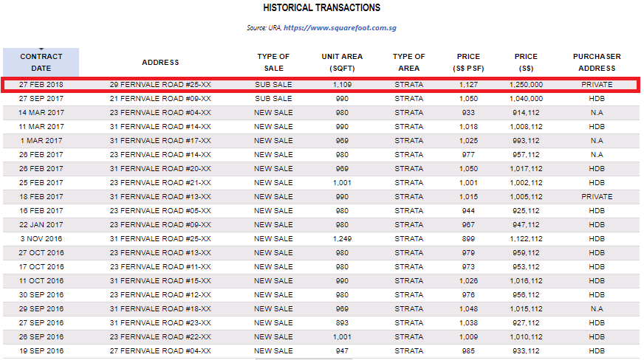
Task: Click the ADDRESS column header
Action: pyautogui.click(x=160, y=62)
